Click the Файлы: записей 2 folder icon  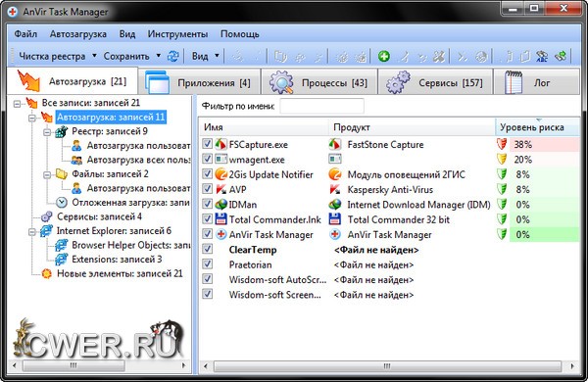click(x=62, y=174)
